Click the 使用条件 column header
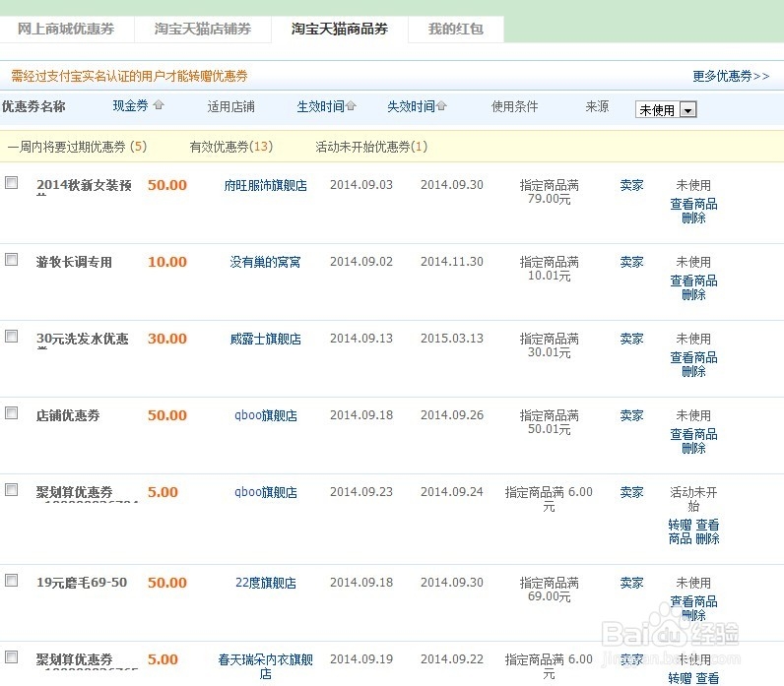784x686 pixels. coord(514,106)
